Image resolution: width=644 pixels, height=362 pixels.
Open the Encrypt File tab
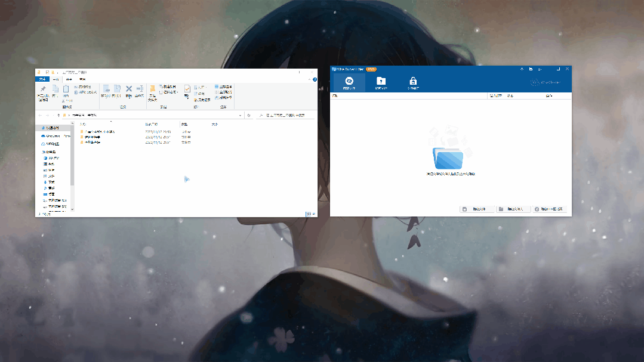point(381,82)
